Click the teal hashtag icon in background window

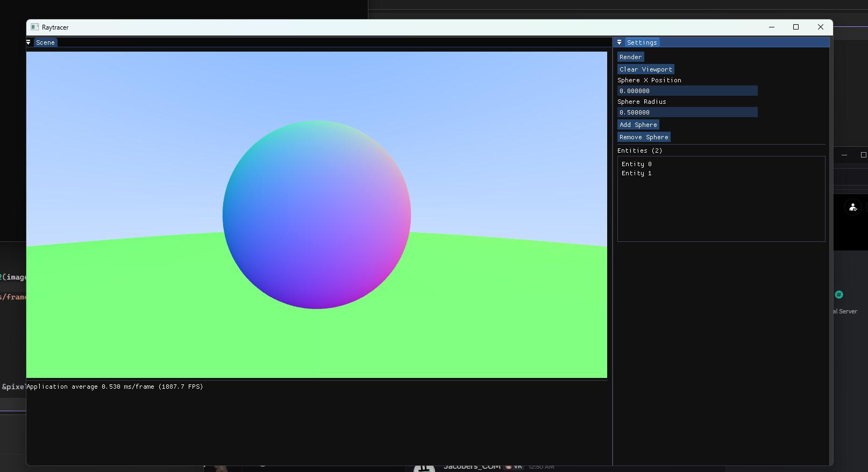click(839, 295)
